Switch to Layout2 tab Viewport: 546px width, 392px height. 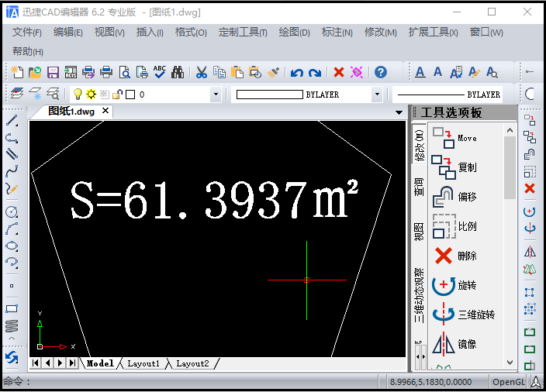pyautogui.click(x=192, y=363)
